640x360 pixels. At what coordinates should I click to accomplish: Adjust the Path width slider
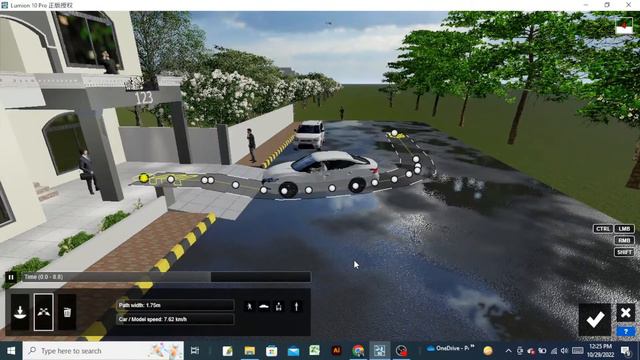(176, 305)
